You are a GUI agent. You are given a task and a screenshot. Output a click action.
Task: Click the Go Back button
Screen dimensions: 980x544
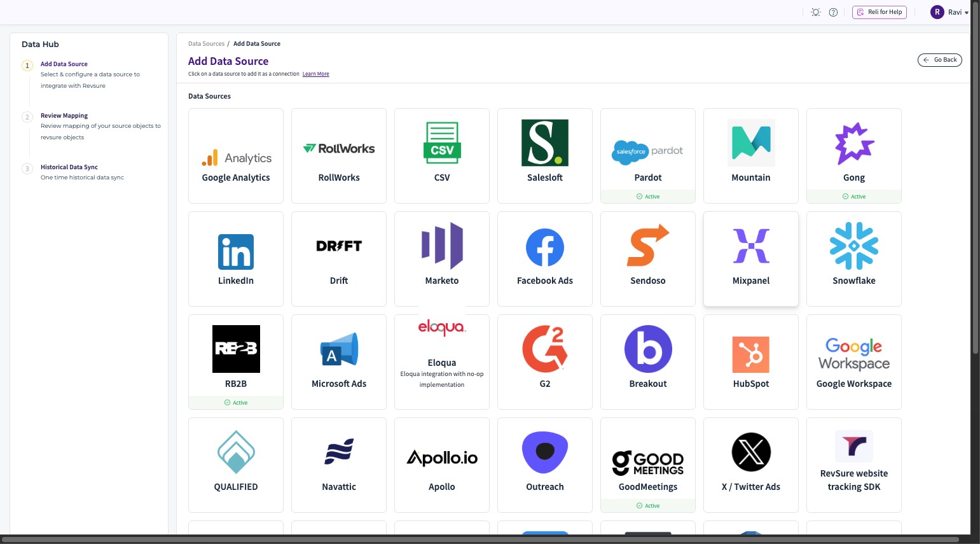pos(940,60)
